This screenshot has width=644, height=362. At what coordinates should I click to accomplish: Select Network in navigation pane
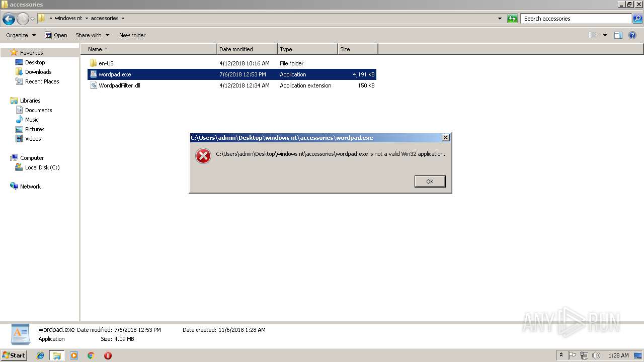pos(30,187)
